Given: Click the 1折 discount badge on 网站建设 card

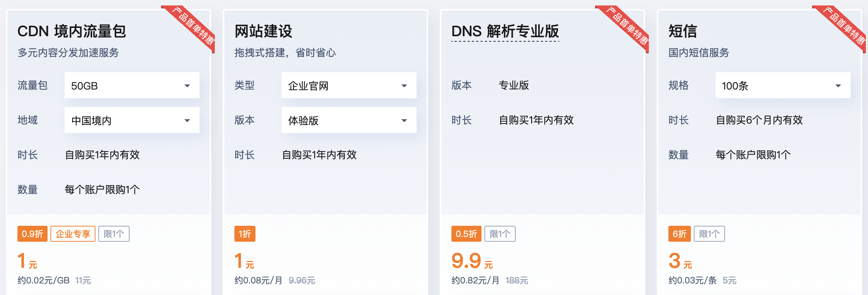Looking at the screenshot, I should tap(245, 234).
